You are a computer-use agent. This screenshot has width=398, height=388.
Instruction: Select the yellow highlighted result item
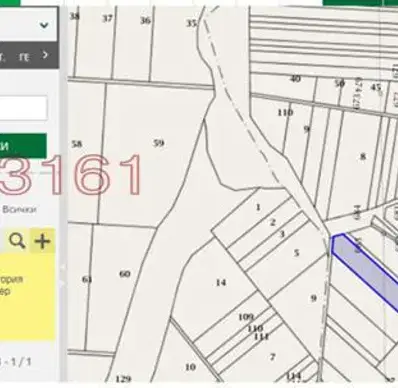[27, 297]
